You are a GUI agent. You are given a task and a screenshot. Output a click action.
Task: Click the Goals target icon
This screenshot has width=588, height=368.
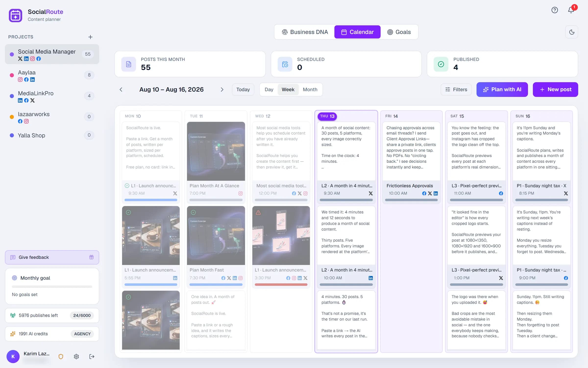390,32
